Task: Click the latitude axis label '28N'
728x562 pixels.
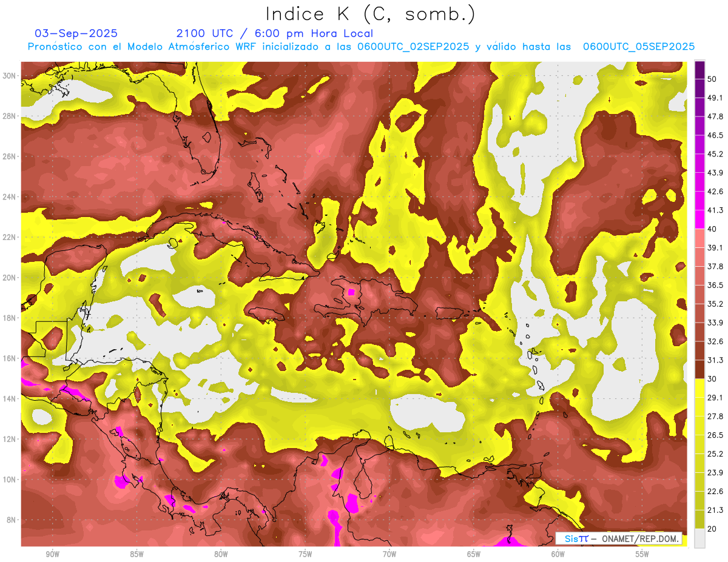Action: coord(10,116)
